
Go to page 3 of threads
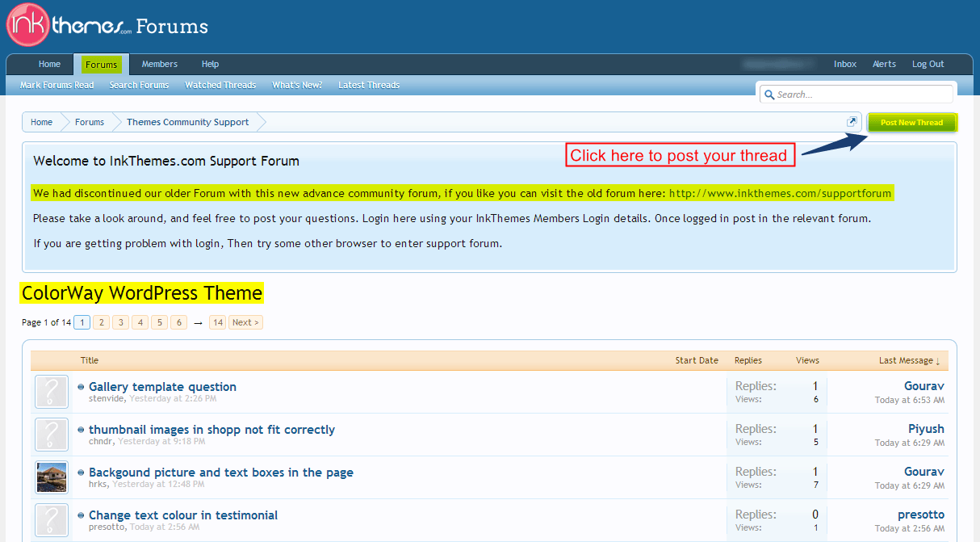pos(120,322)
